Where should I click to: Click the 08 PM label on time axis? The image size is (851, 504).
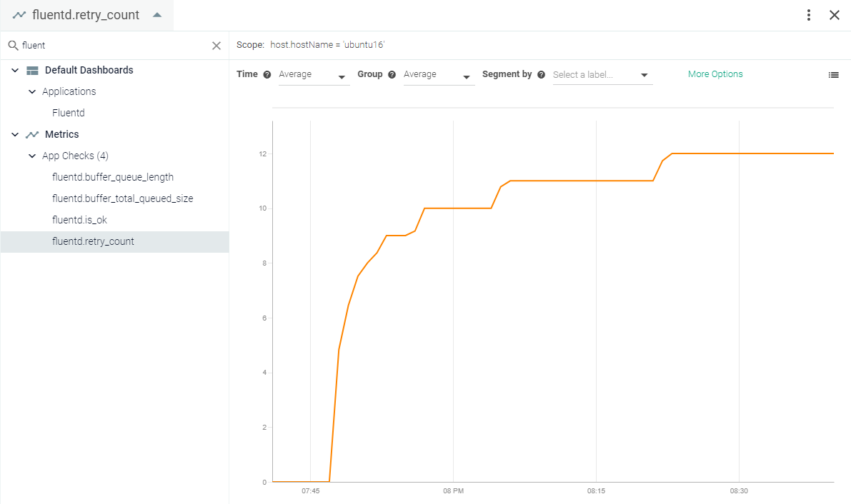pos(453,491)
